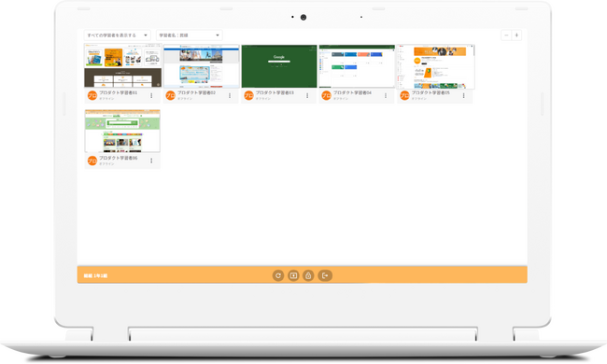Click the avatar of プロダクト学習者05

pyautogui.click(x=404, y=95)
